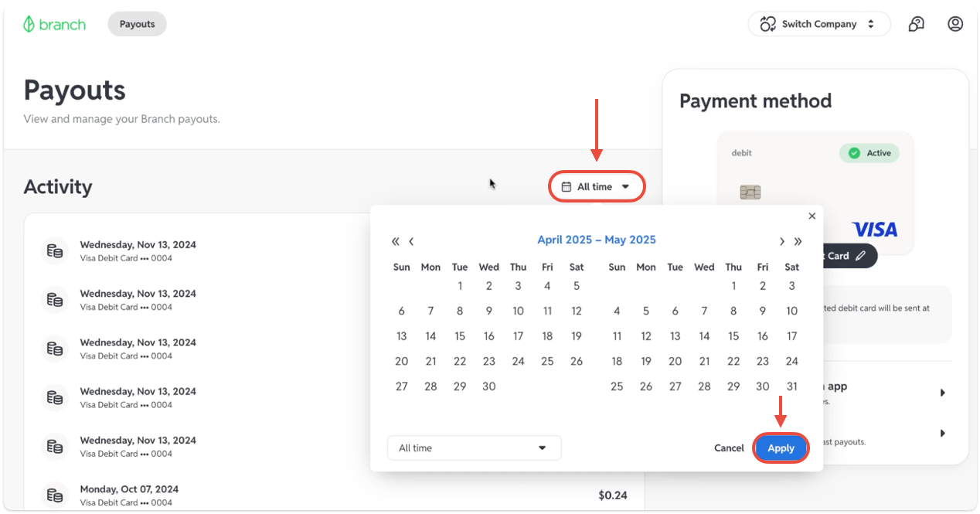Click the pencil edit card icon
980x514 pixels.
click(x=860, y=256)
